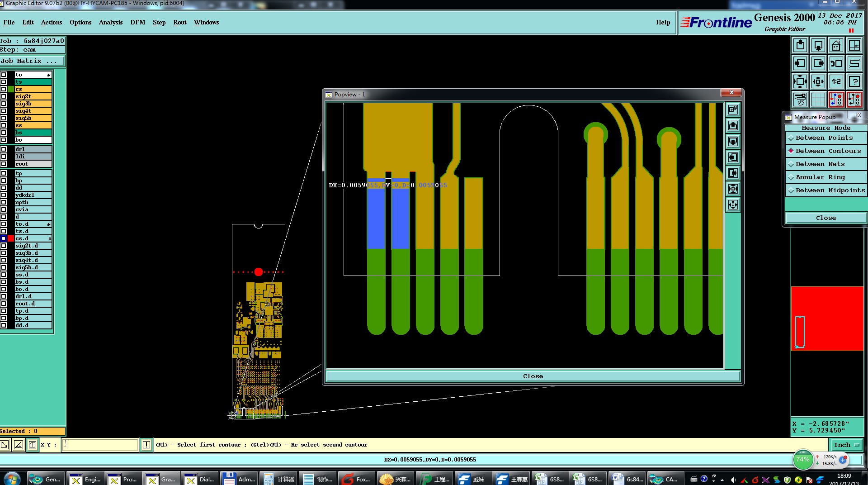
Task: Select the npth layer row
Action: tap(33, 202)
